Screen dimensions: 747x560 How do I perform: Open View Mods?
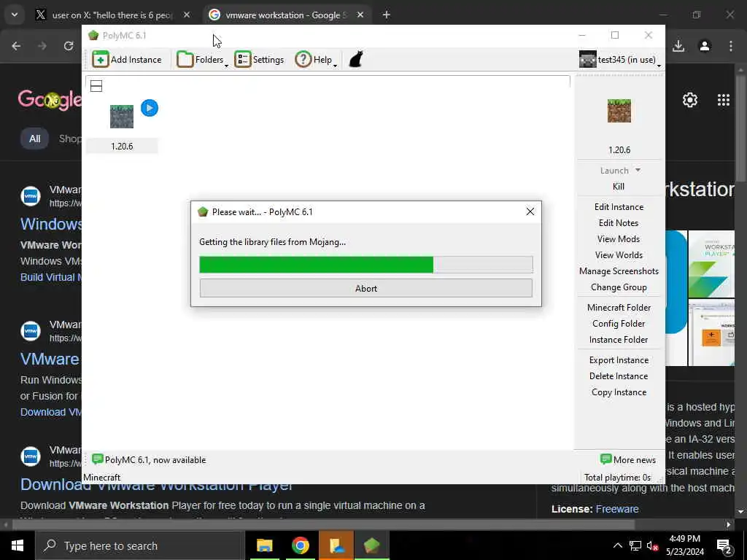pos(619,239)
